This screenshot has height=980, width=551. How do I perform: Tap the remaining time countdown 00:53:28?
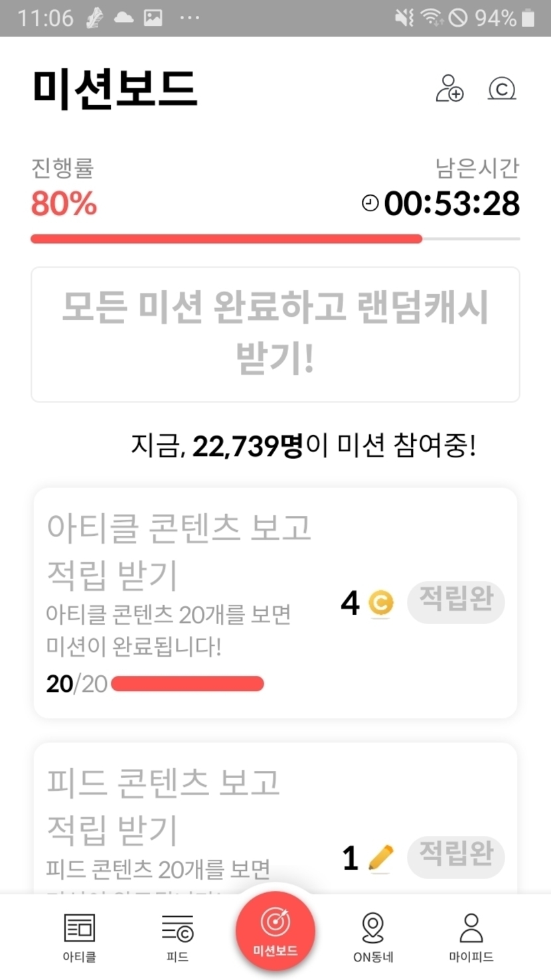click(x=451, y=203)
